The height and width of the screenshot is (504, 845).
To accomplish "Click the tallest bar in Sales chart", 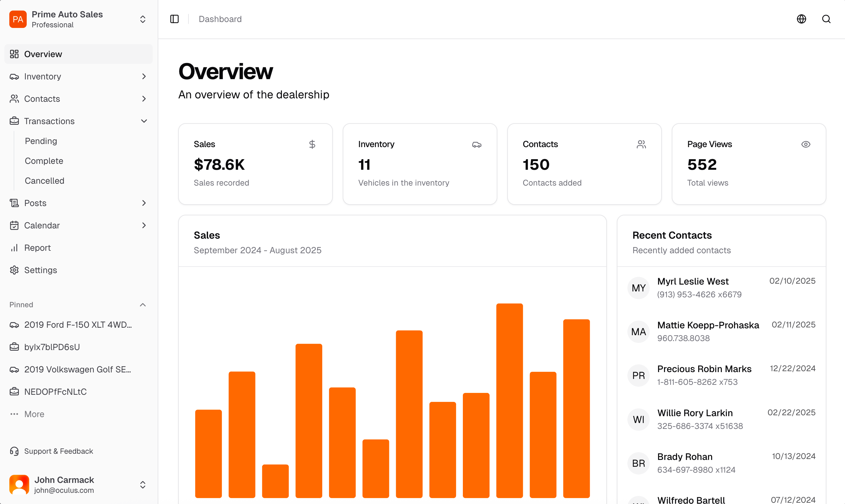I will point(509,400).
